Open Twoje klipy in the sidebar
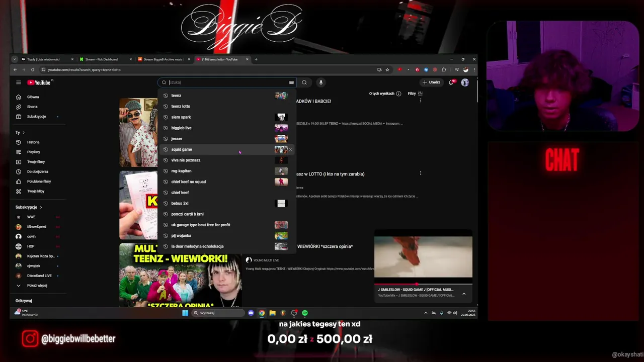 point(36,191)
